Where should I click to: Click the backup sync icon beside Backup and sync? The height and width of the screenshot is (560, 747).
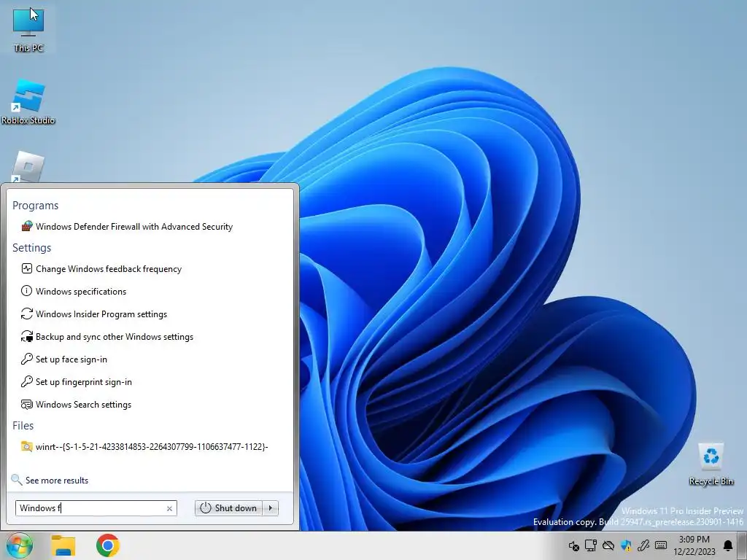(x=27, y=337)
